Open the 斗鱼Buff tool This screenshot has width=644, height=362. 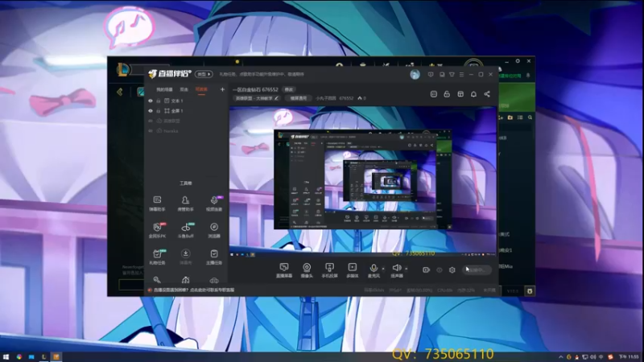coord(186,230)
